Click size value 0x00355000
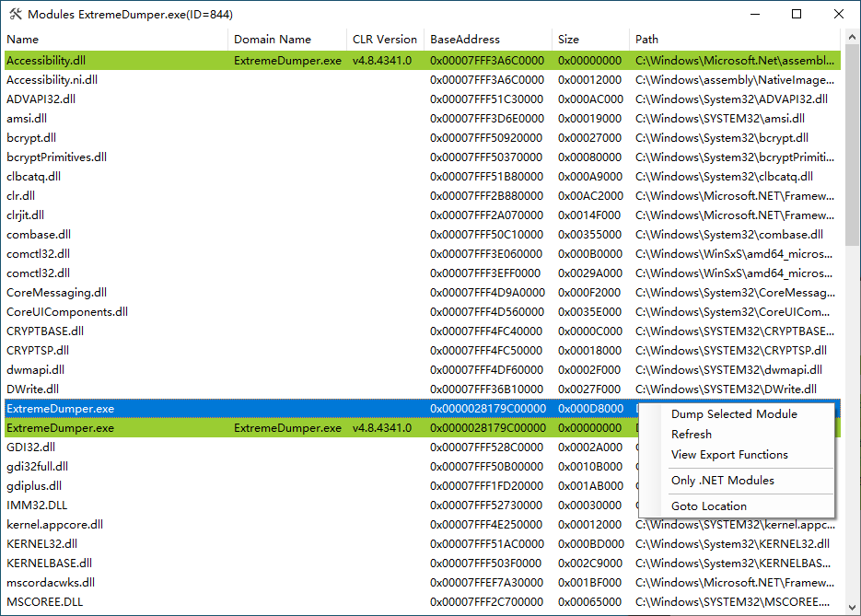Image resolution: width=861 pixels, height=616 pixels. tap(589, 235)
